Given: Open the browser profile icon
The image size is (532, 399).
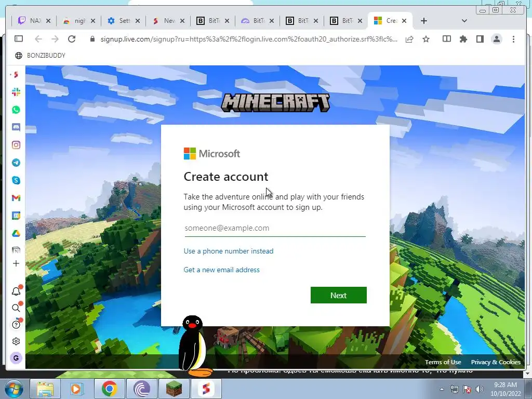Looking at the screenshot, I should pyautogui.click(x=497, y=39).
